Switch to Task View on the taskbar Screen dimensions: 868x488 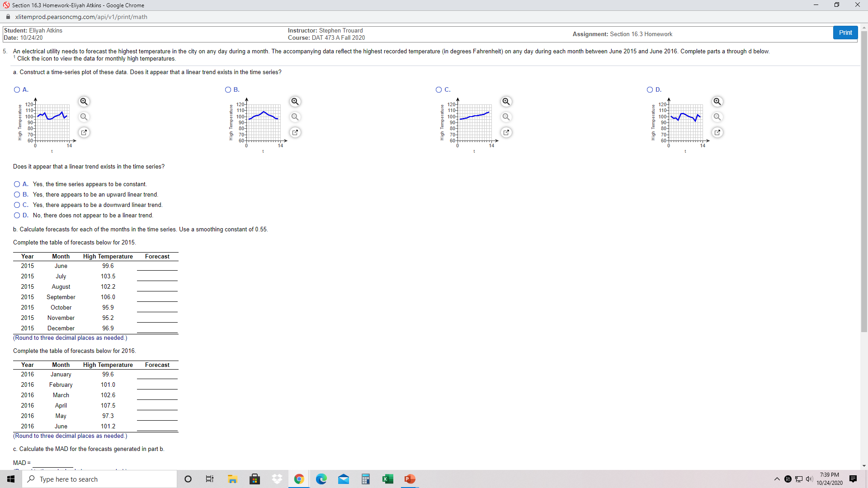pyautogui.click(x=209, y=479)
